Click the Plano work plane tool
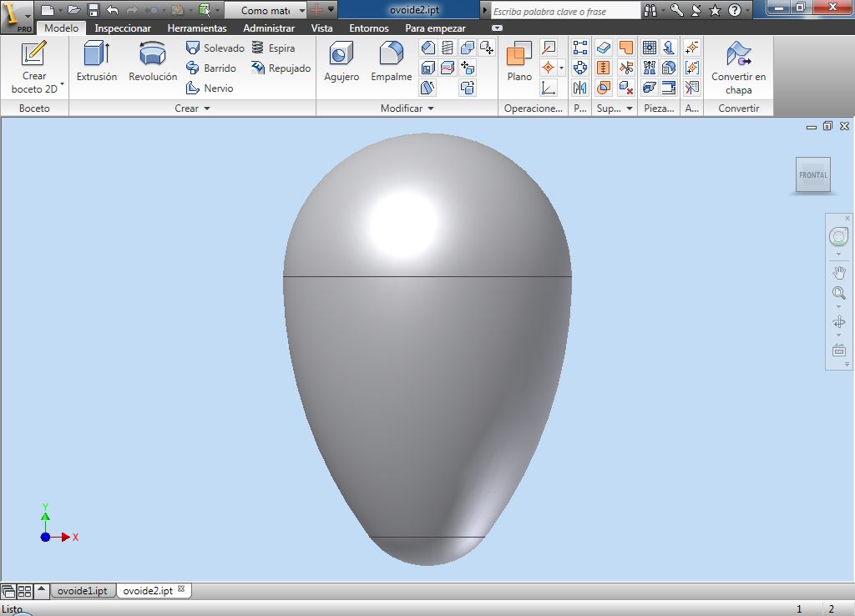This screenshot has height=616, width=855. [519, 61]
